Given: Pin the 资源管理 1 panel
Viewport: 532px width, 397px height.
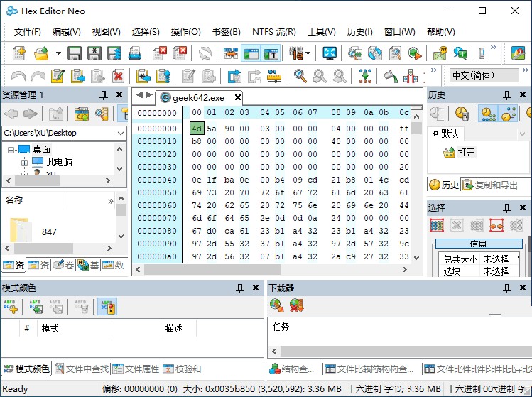Looking at the screenshot, I should (x=104, y=95).
